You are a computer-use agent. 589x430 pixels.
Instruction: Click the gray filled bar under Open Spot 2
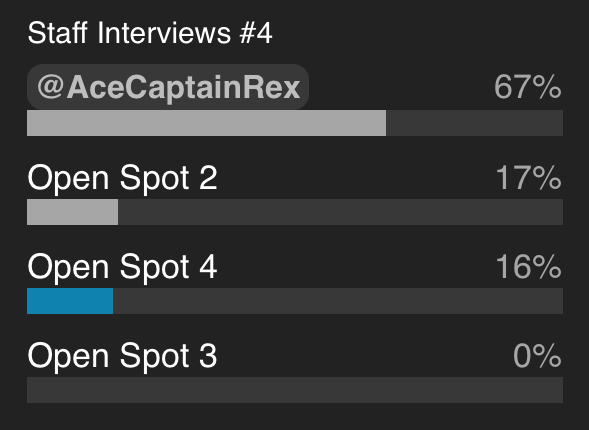(x=72, y=212)
